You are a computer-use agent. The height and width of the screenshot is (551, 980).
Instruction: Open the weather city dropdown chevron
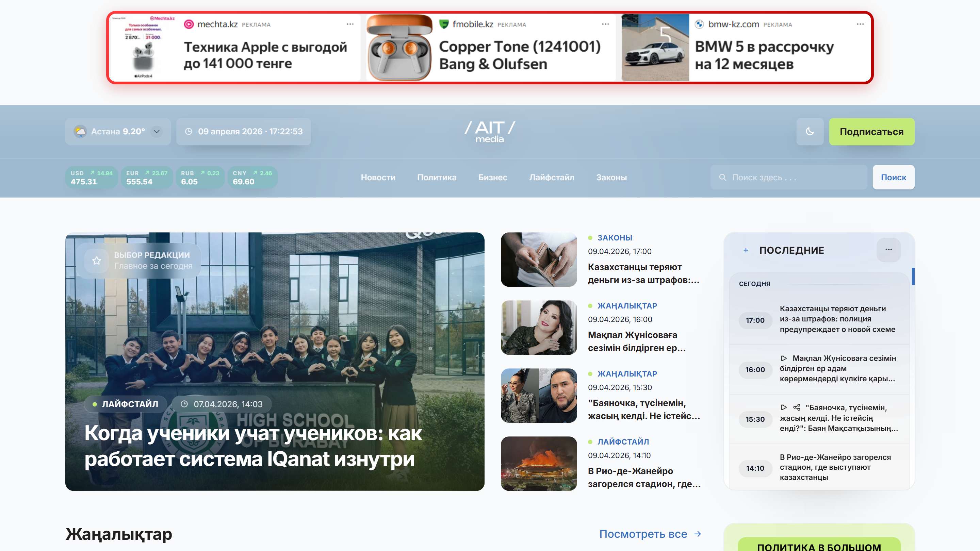[157, 132]
